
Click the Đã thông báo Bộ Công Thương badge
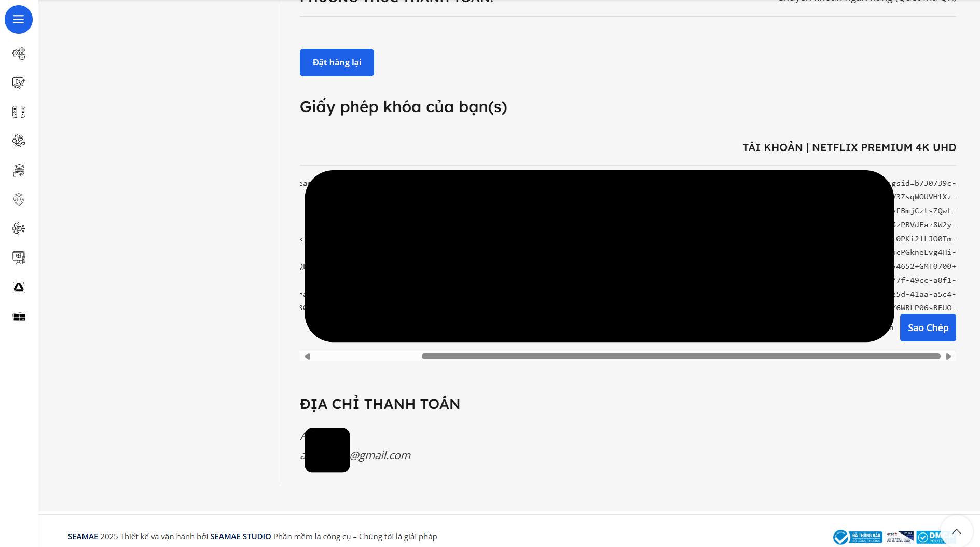858,537
